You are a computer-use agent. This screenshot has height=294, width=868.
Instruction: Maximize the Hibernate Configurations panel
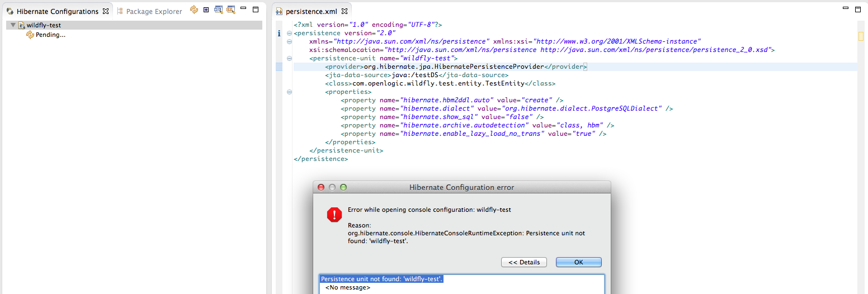(x=256, y=10)
